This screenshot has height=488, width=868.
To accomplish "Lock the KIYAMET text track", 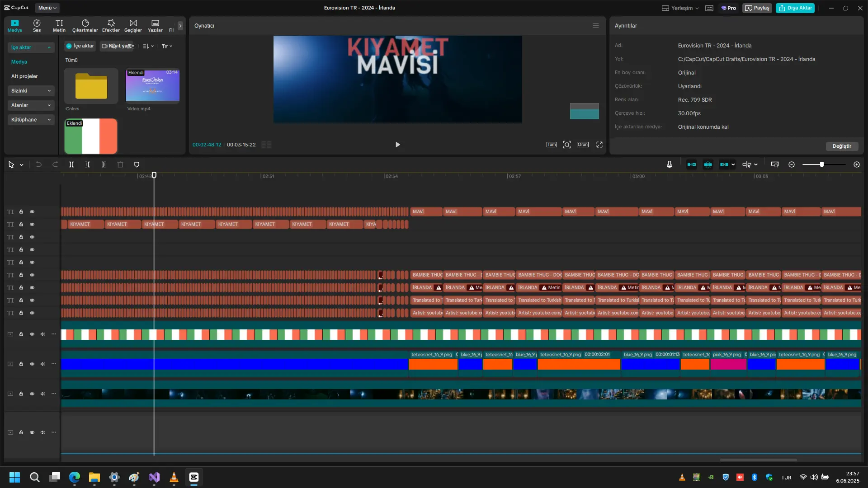I will pos(21,225).
